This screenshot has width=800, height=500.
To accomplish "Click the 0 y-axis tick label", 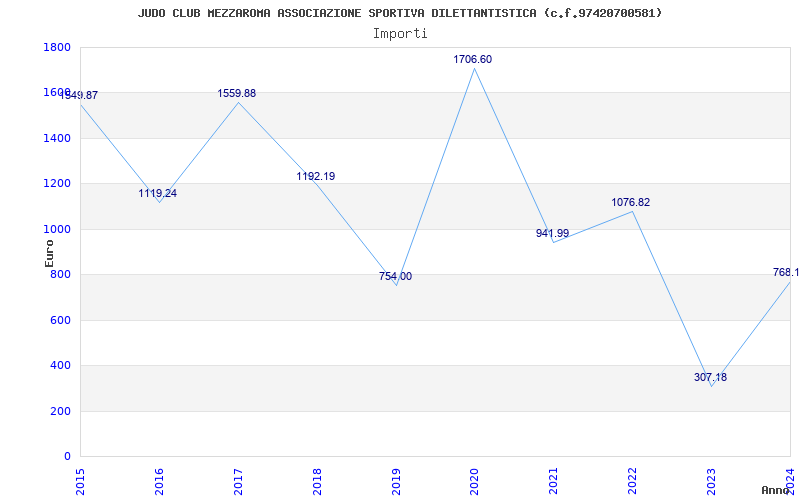I will 67,456.
